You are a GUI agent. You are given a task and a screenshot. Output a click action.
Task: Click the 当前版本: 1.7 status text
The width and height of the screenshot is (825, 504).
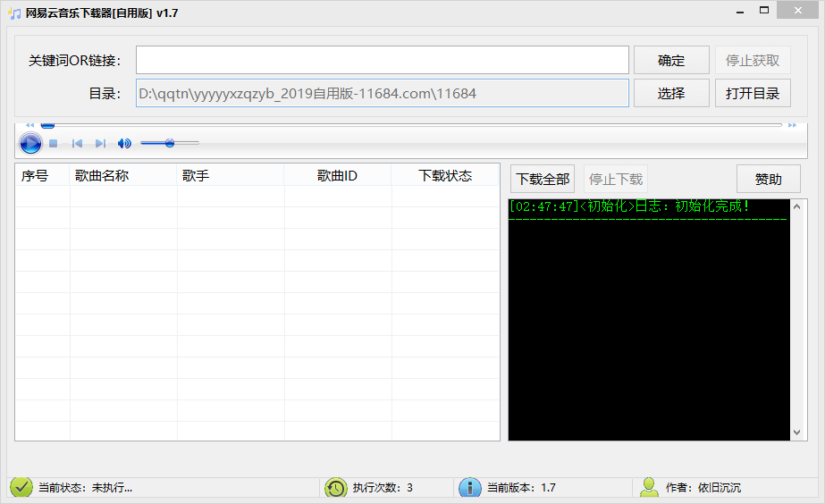(521, 488)
